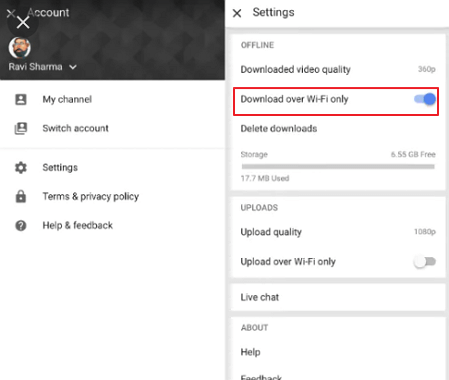The height and width of the screenshot is (380, 449).
Task: Open Ravi Sharma's profile avatar
Action: [x=20, y=48]
